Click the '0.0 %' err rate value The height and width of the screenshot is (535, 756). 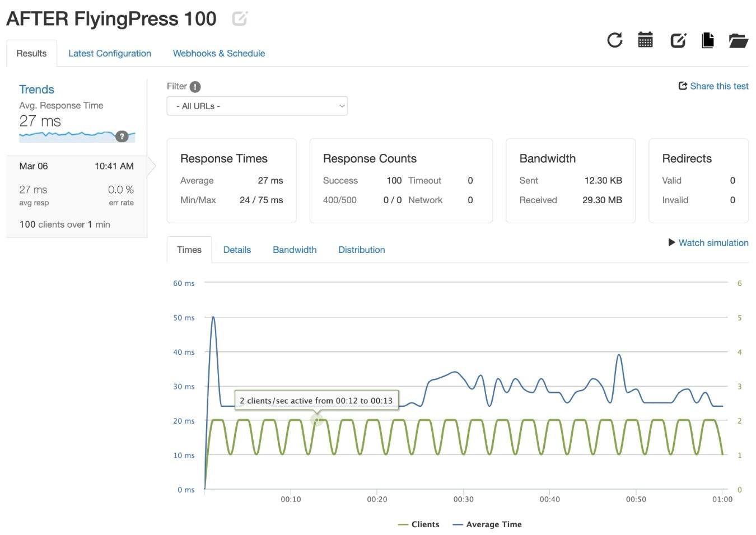tap(121, 190)
